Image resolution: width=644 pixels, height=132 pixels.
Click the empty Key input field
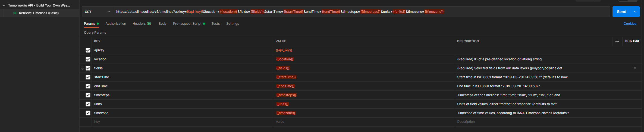[x=182, y=122]
